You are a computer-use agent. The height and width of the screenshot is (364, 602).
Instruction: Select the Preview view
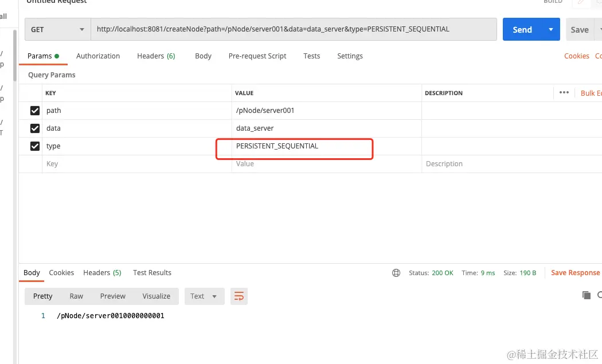tap(113, 296)
